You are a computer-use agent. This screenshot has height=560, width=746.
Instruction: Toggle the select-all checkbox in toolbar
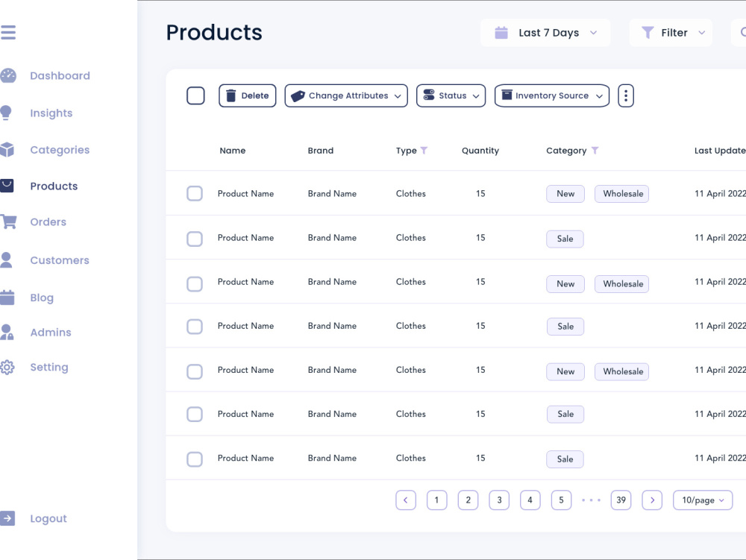tap(195, 95)
